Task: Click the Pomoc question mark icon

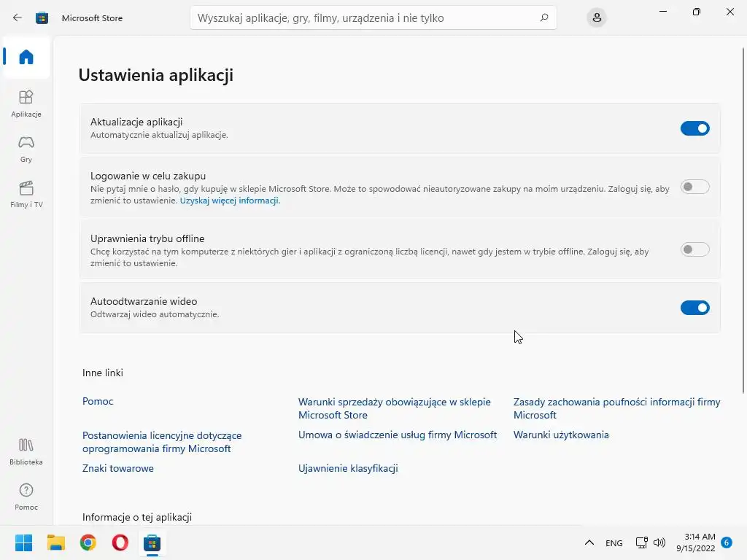Action: point(26,491)
